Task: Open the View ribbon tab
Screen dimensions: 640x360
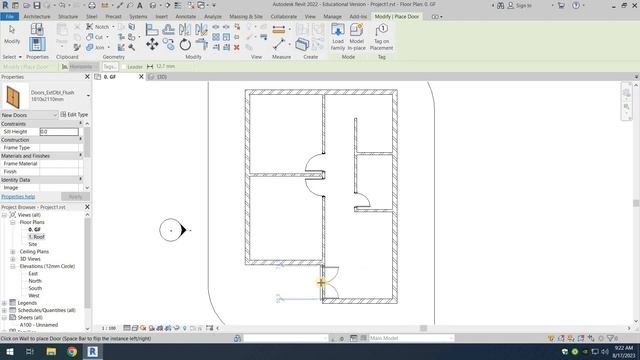Action: click(310, 17)
